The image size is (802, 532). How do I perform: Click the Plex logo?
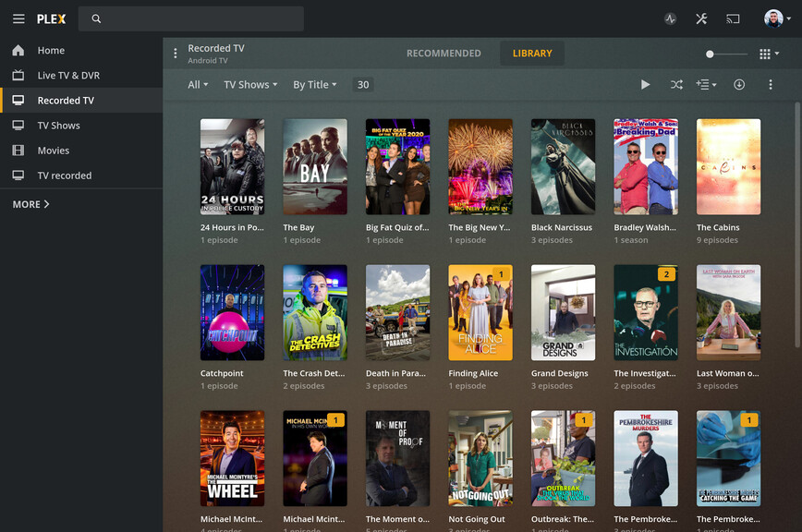(51, 18)
